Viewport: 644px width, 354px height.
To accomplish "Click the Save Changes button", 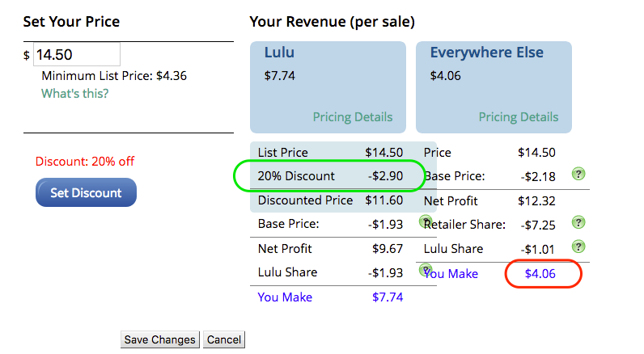I will [x=159, y=339].
